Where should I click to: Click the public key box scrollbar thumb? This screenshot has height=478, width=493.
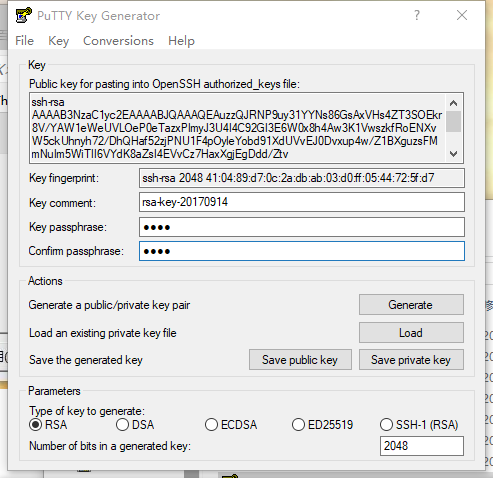point(453,122)
